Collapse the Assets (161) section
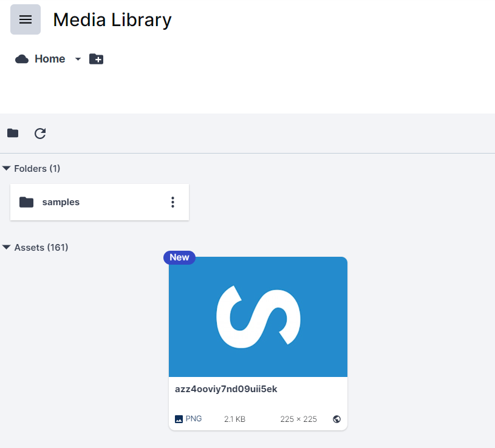Viewport: 495px width, 448px height. click(6, 247)
